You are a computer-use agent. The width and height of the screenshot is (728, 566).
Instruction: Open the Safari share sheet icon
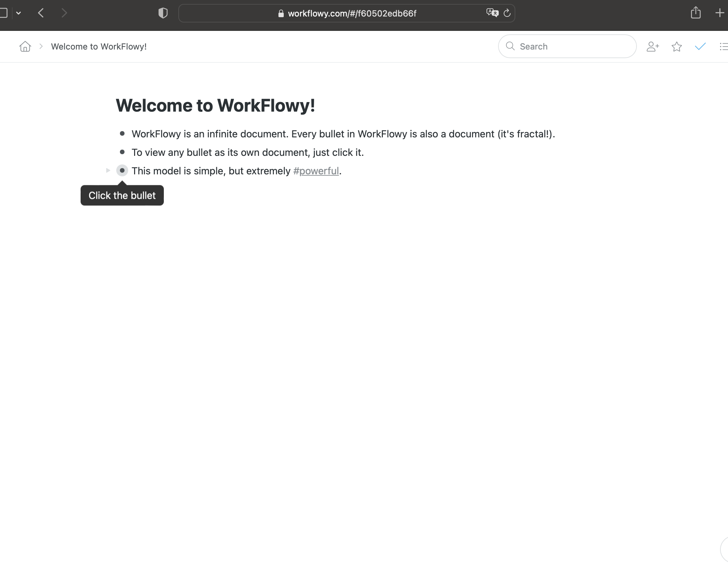pyautogui.click(x=696, y=13)
